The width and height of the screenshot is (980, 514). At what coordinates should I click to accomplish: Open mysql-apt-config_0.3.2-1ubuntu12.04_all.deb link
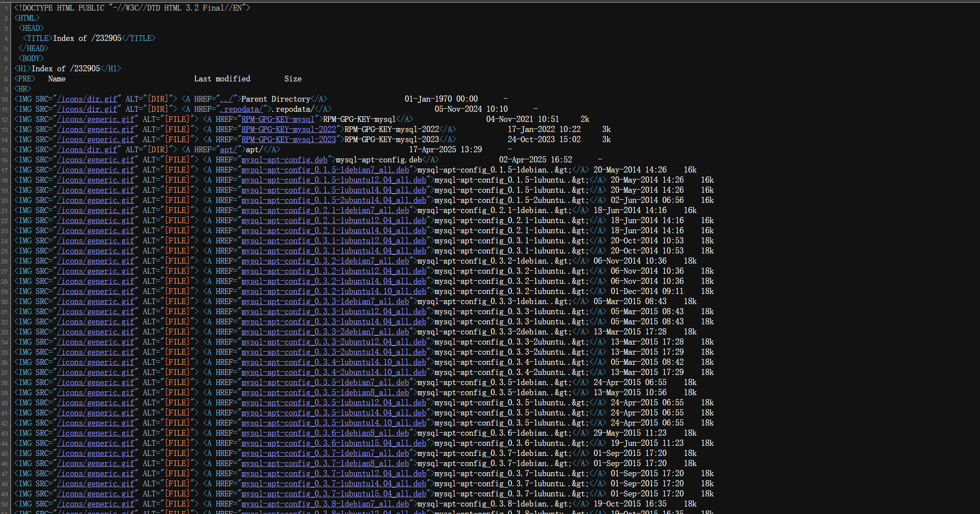point(334,271)
